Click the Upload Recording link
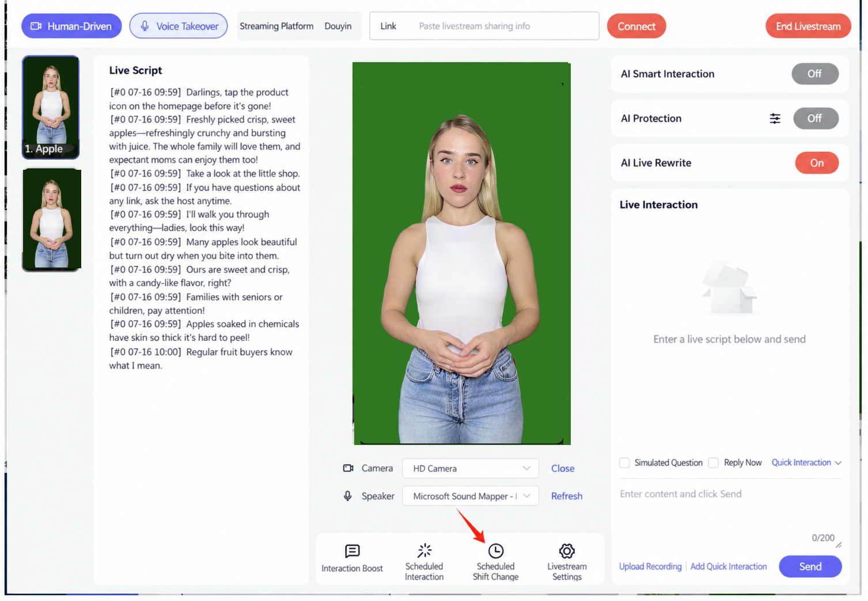The height and width of the screenshot is (601, 868). click(x=650, y=566)
